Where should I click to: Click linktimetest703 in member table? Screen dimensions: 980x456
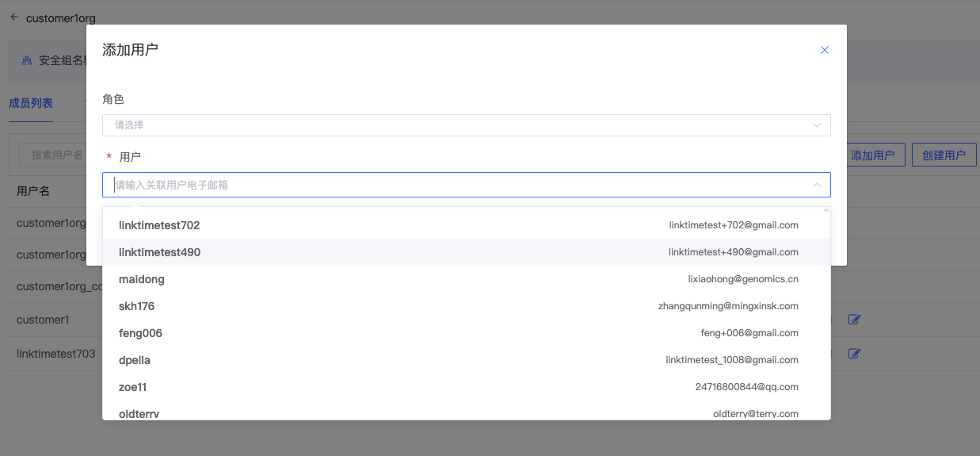56,354
